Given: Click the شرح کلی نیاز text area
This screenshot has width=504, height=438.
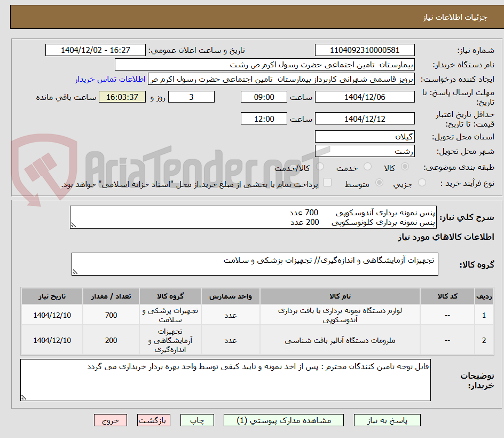Looking at the screenshot, I should (253, 217).
